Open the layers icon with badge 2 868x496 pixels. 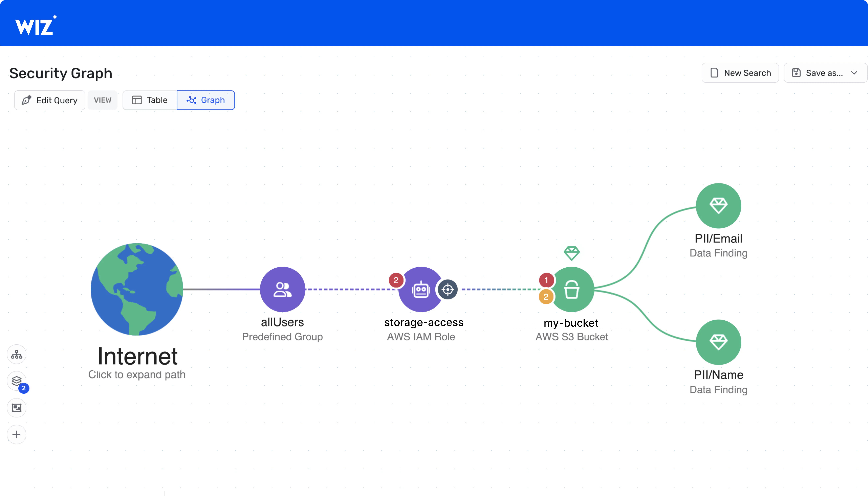(x=16, y=381)
